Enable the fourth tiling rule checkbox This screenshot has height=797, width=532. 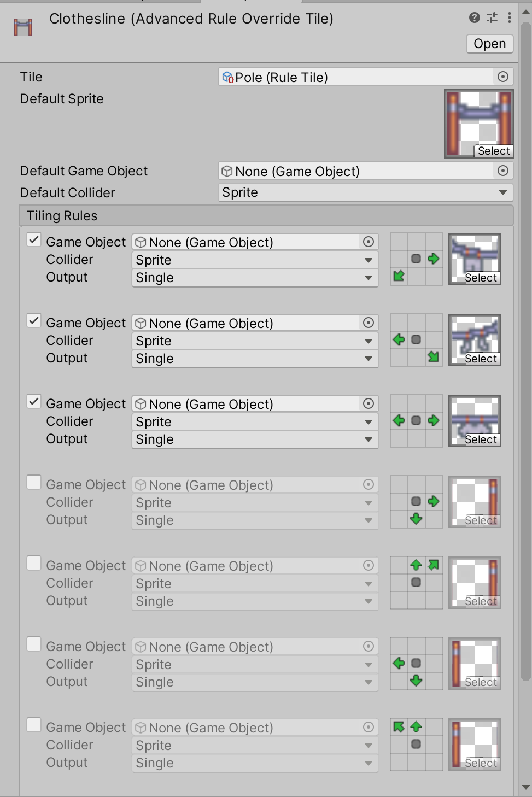[33, 482]
